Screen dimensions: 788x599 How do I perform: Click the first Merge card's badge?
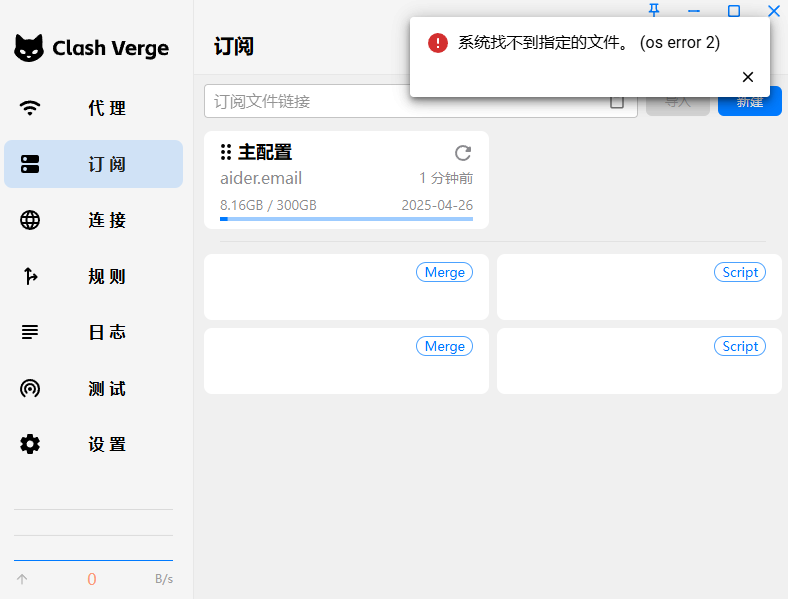pos(444,272)
